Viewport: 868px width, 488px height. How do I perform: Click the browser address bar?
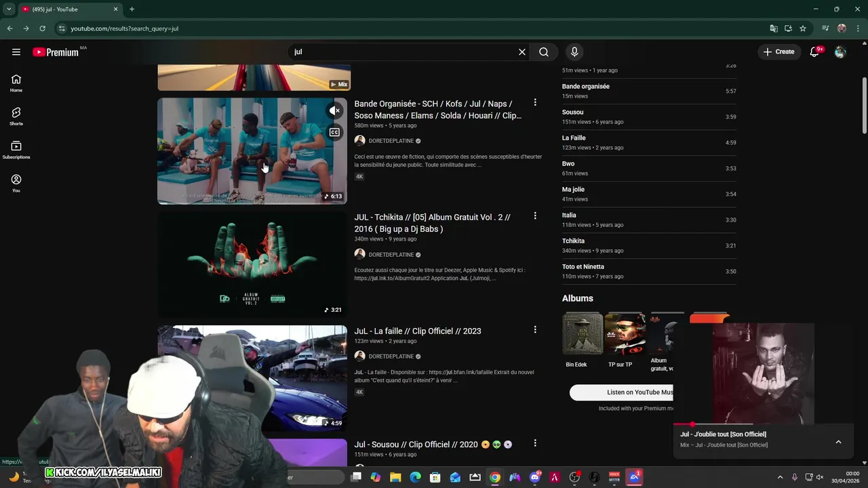point(414,28)
